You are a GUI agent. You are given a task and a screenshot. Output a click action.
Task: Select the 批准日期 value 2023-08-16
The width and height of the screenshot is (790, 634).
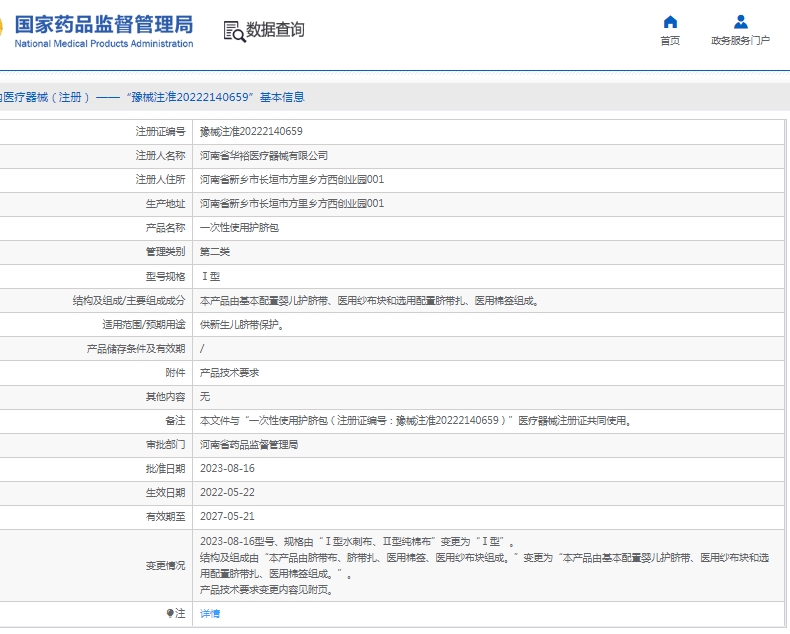[227, 468]
